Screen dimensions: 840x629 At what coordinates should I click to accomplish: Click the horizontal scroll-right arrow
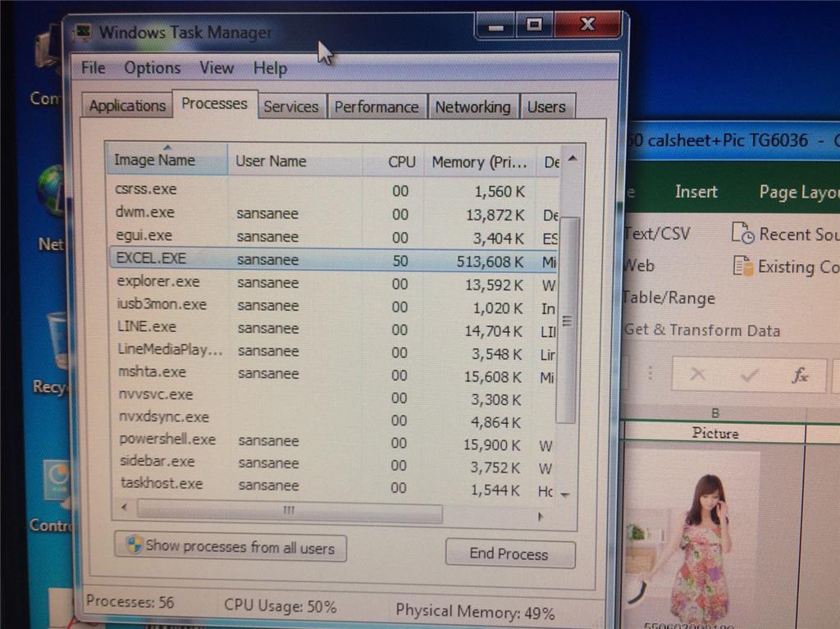(x=540, y=517)
